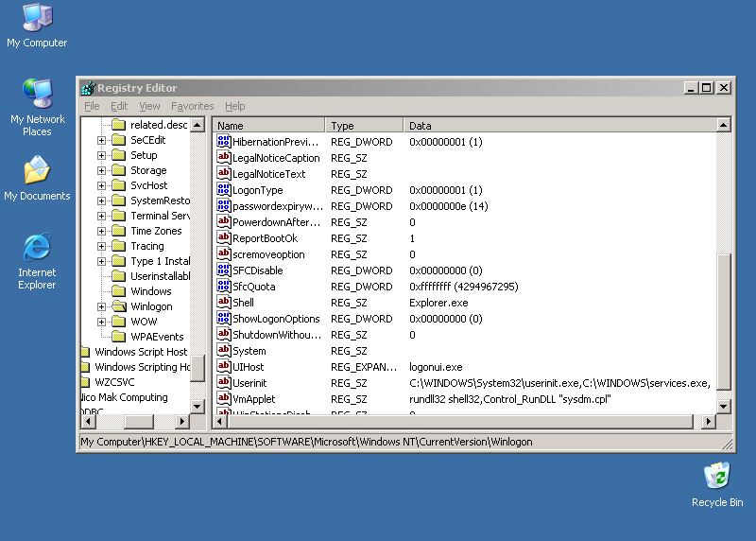The width and height of the screenshot is (756, 541).
Task: Open the File menu
Action: pos(92,106)
